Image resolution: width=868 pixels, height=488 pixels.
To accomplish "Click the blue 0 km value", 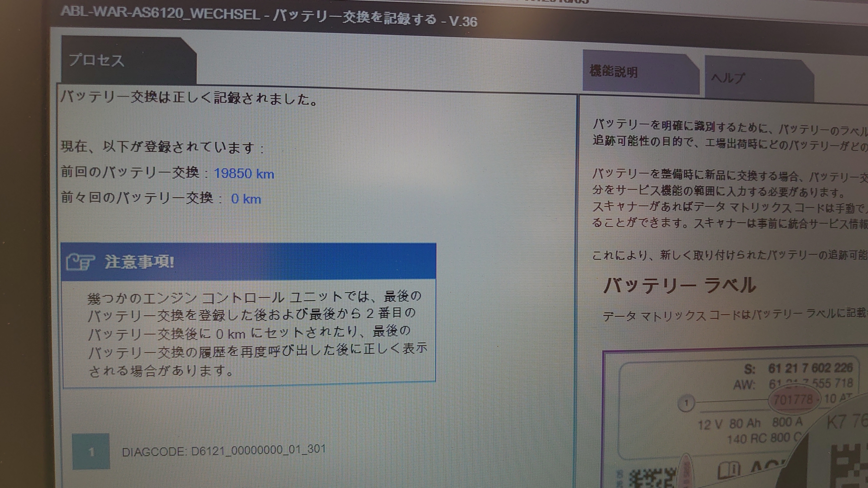I will [246, 199].
